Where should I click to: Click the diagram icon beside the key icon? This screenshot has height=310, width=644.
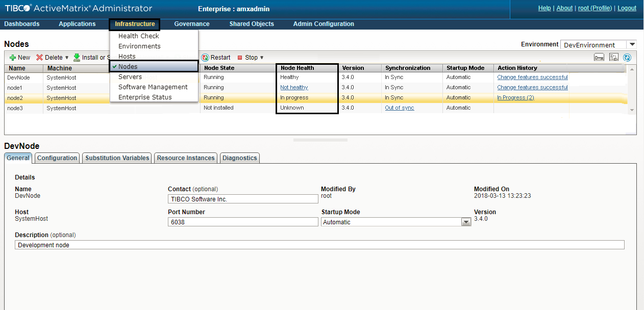[x=614, y=58]
